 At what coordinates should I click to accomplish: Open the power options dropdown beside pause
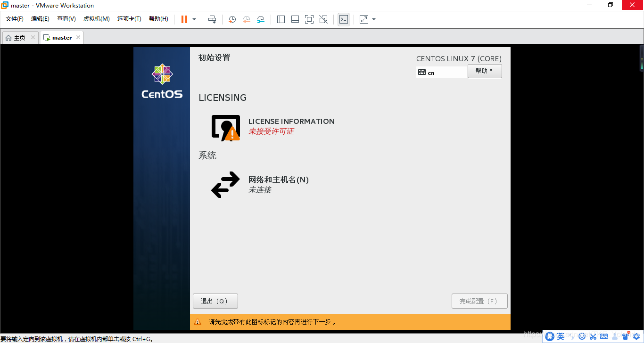(x=194, y=19)
